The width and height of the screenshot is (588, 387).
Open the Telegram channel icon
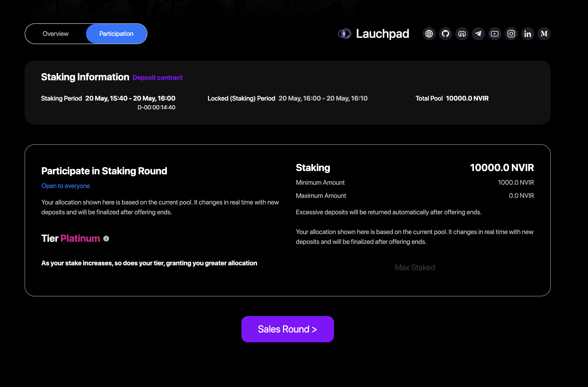478,34
